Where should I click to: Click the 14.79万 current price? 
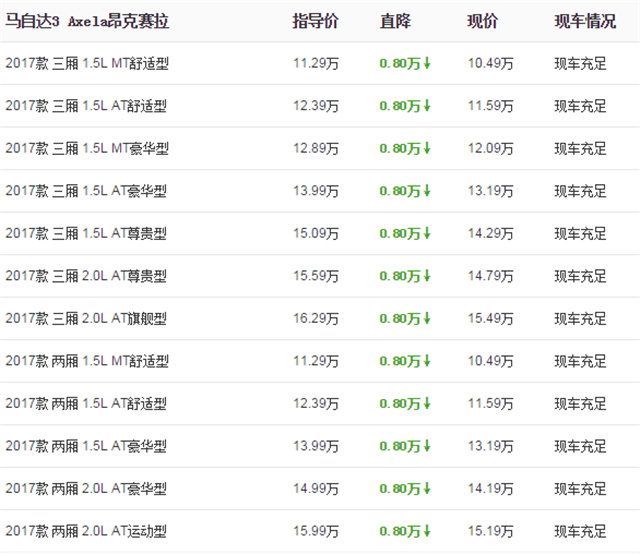click(491, 276)
